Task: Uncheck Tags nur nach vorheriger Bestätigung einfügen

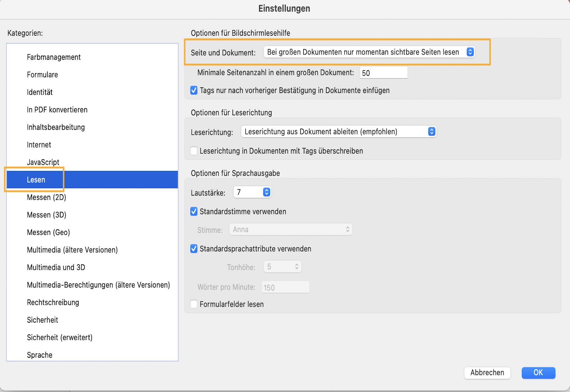Action: pos(193,90)
